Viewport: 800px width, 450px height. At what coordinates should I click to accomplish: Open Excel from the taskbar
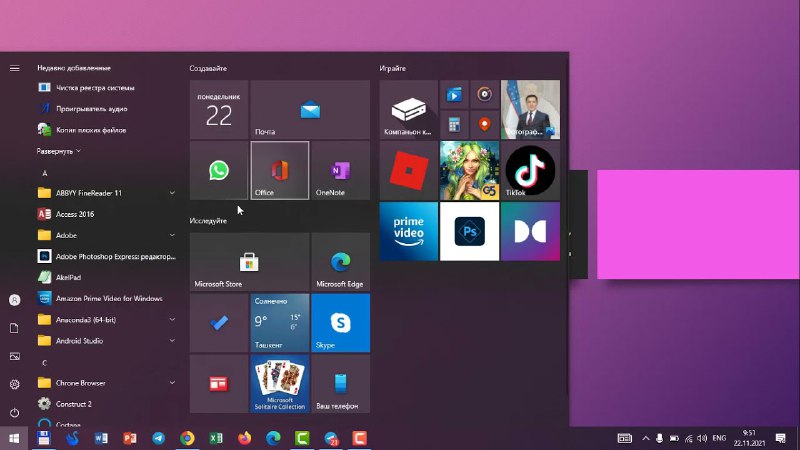point(216,438)
